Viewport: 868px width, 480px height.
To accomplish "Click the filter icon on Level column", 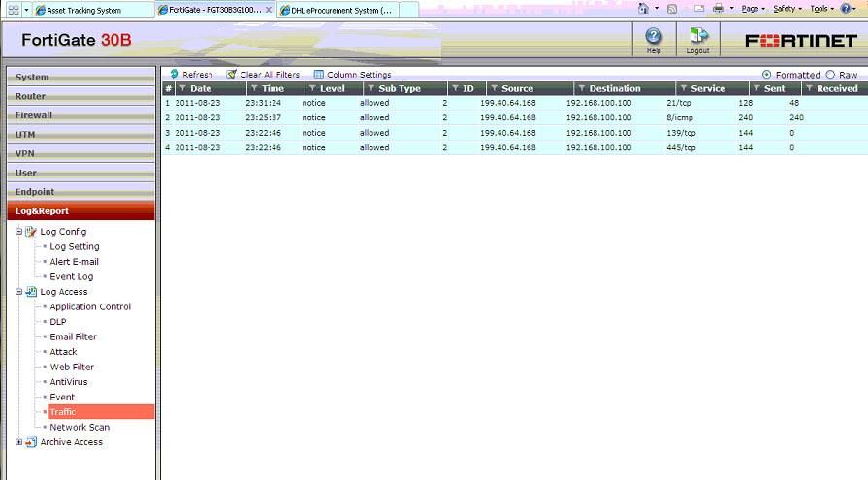I will click(312, 88).
